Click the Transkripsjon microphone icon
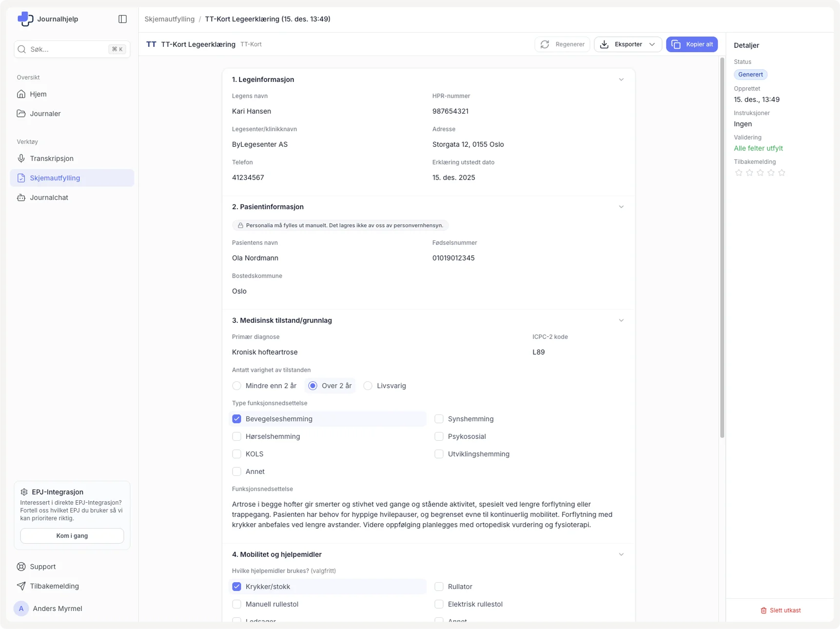 (21, 158)
